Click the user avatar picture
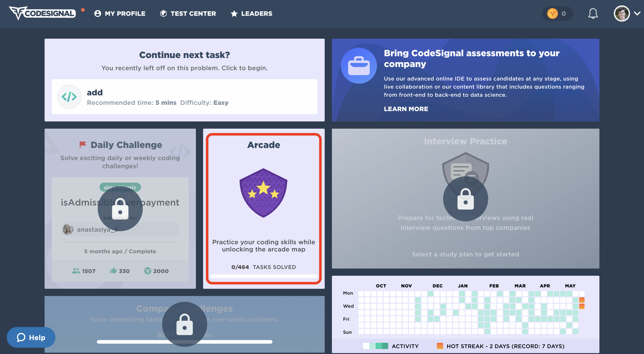Image resolution: width=644 pixels, height=354 pixels. [x=622, y=13]
